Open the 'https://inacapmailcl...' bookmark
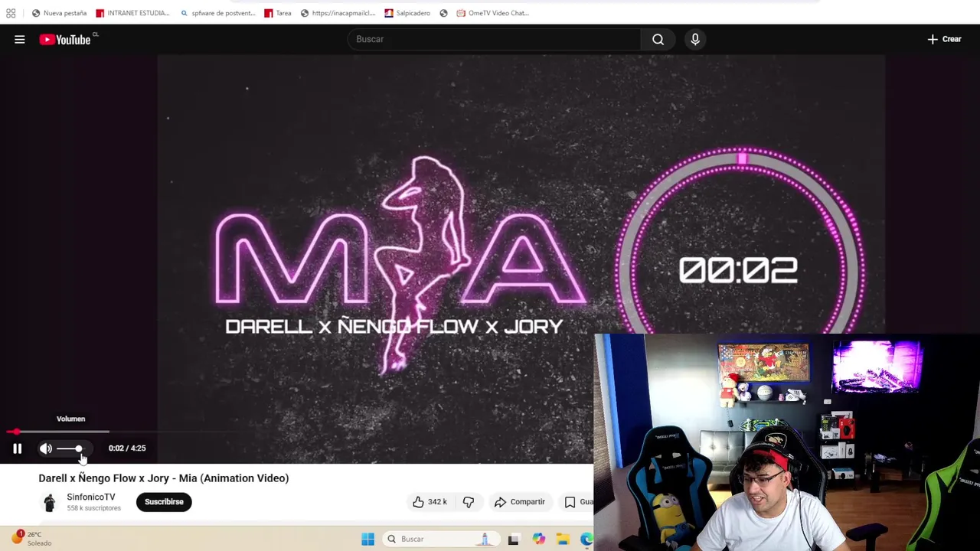 338,13
